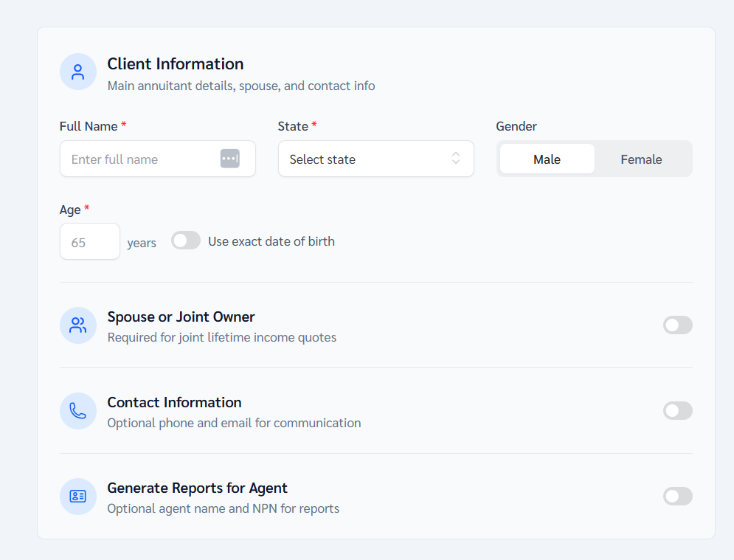Click the Contact Information heading
The width and height of the screenshot is (734, 560).
coord(174,403)
